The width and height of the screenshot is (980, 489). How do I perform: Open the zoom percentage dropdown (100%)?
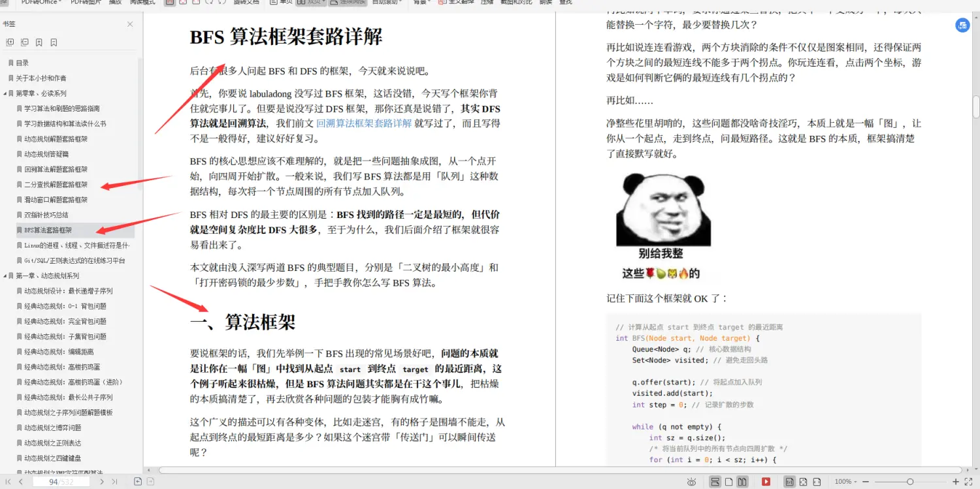844,481
